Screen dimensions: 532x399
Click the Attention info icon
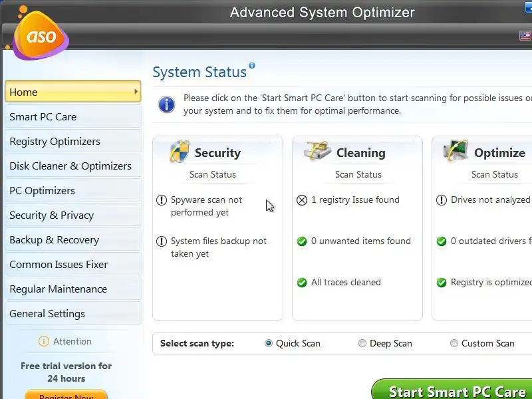click(x=44, y=341)
